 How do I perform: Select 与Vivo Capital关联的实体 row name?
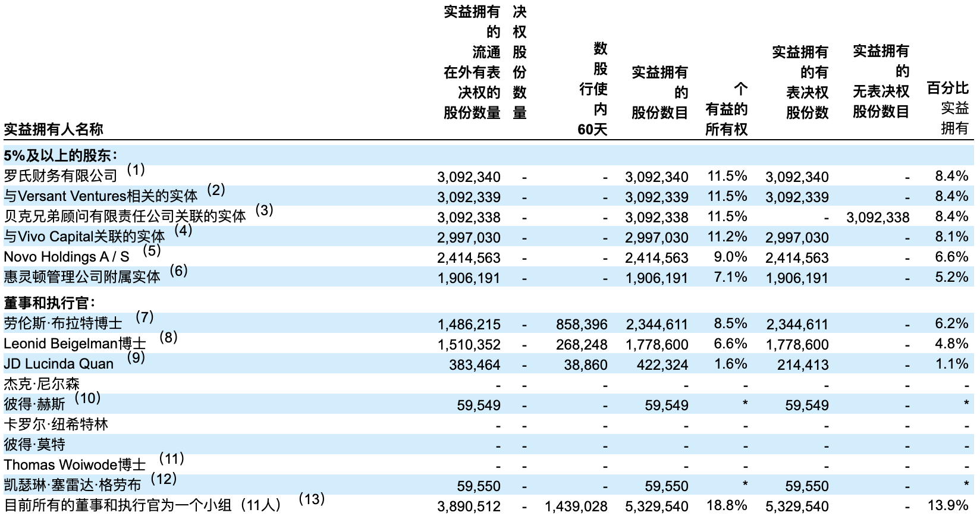coord(84,237)
